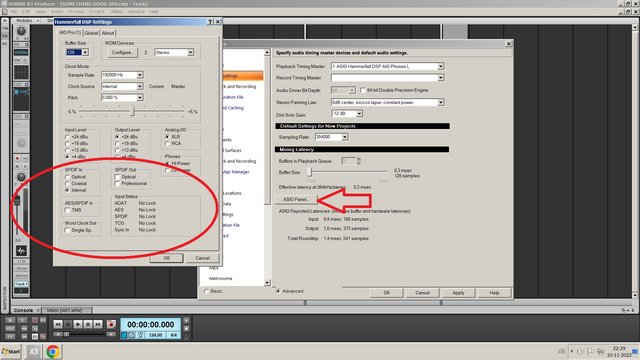Switch to the Video tab

click(x=64, y=310)
